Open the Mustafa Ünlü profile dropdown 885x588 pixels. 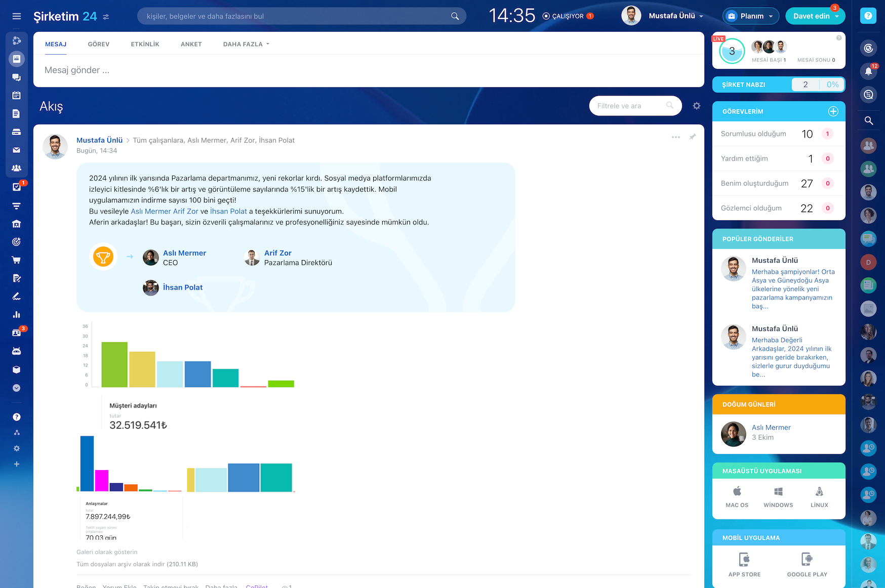point(675,16)
